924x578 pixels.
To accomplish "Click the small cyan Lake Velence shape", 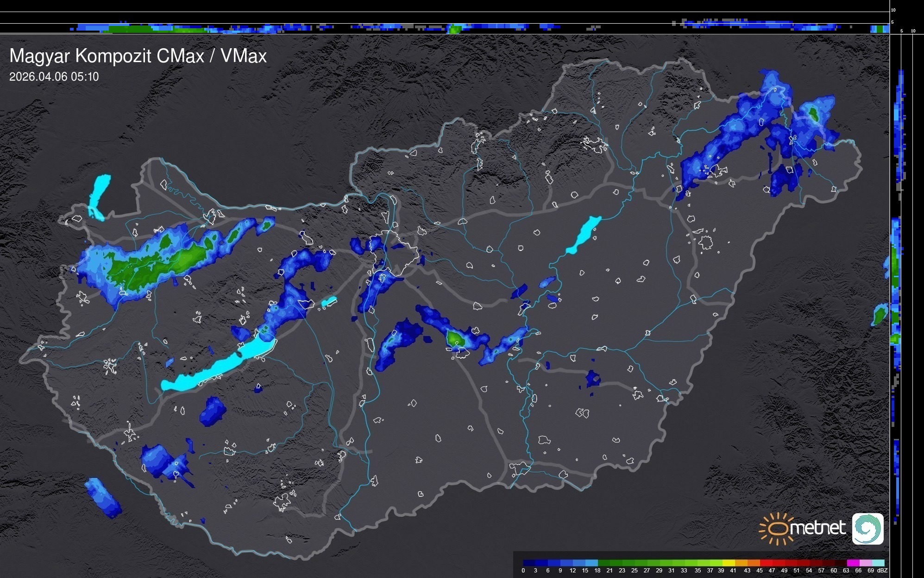I will pyautogui.click(x=329, y=301).
